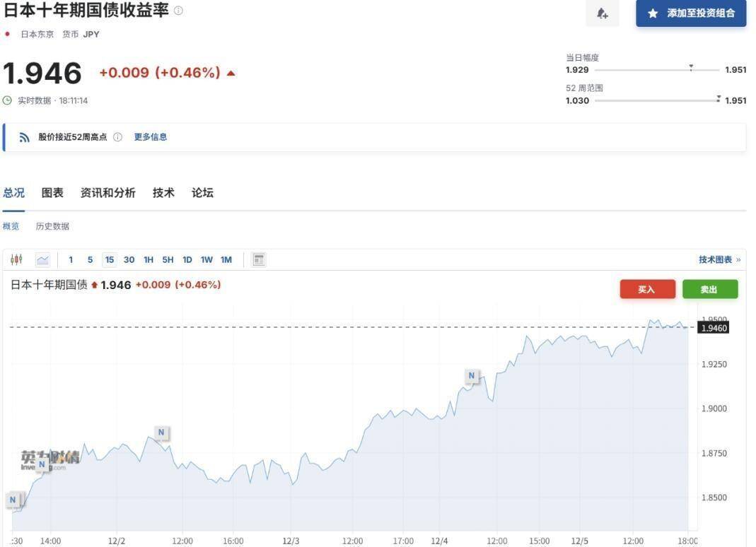The image size is (756, 547).
Task: Click JPY currency label
Action: (x=91, y=34)
